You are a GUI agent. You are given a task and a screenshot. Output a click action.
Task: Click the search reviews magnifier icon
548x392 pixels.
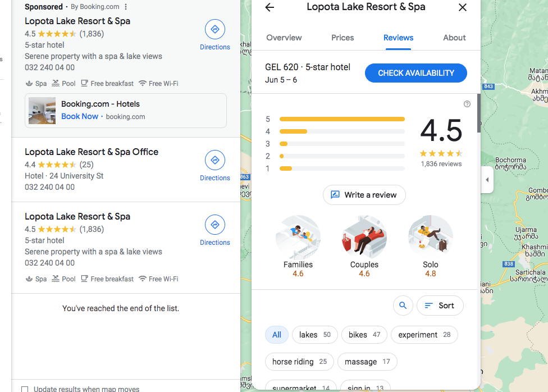(x=403, y=306)
